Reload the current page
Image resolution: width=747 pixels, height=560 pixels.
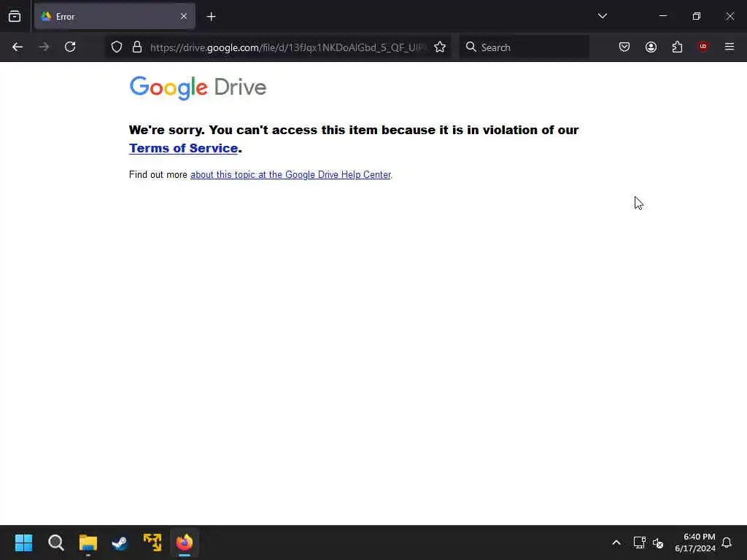(70, 47)
